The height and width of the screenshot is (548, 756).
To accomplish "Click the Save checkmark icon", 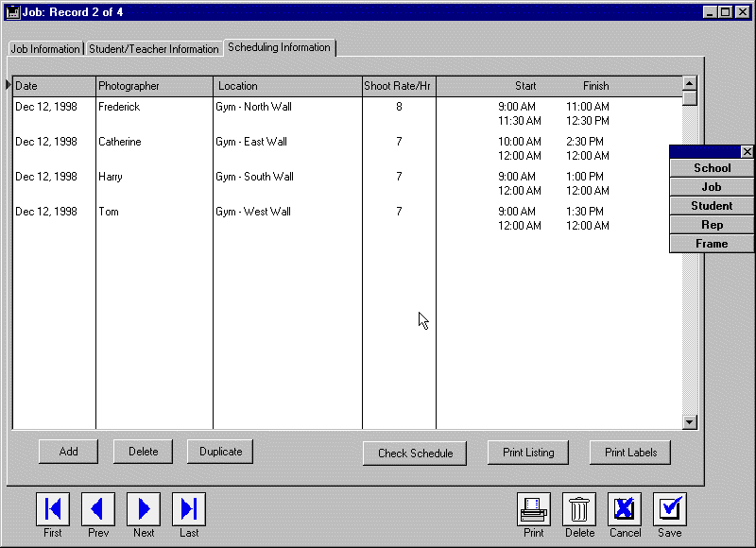I will point(670,509).
